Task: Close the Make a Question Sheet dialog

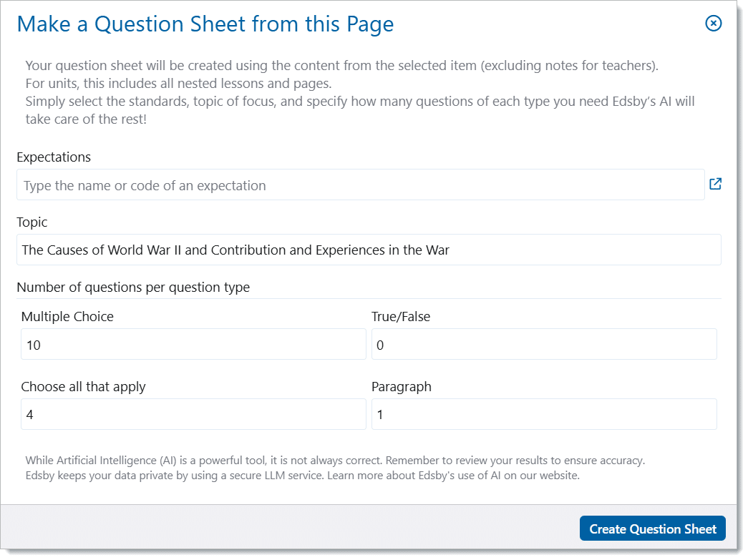Action: 713,24
